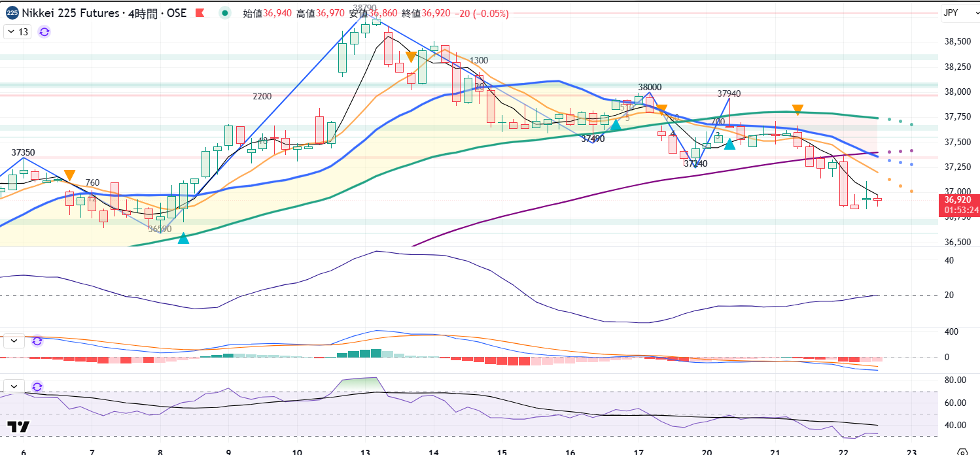This screenshot has height=455, width=980.
Task: Click the high value 高値36,970
Action: (320, 13)
